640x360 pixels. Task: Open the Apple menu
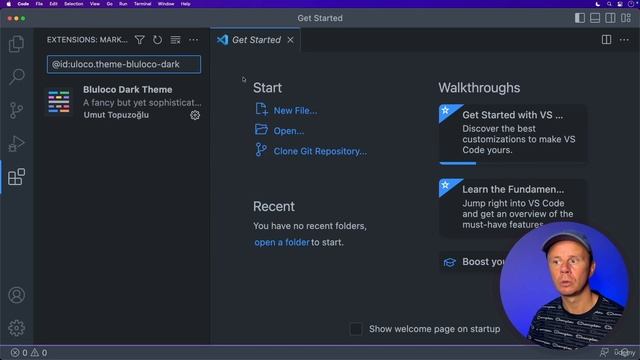[x=9, y=4]
